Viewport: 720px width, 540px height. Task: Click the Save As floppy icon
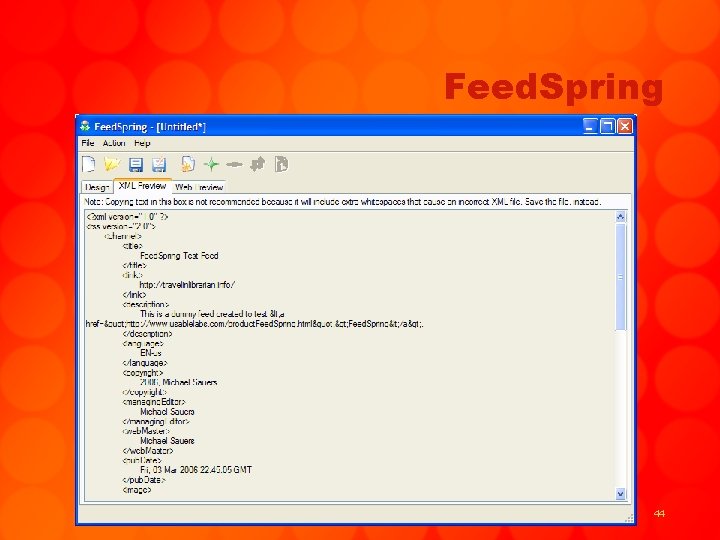(x=159, y=164)
